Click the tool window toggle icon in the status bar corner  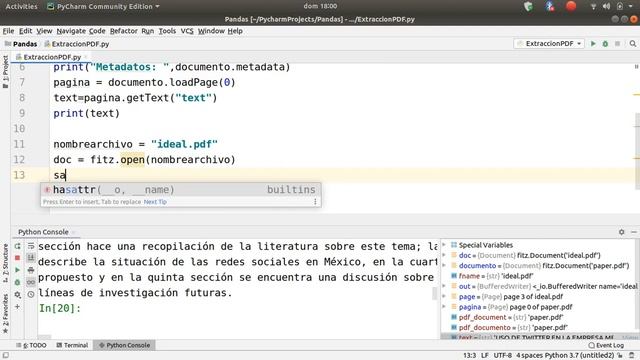click(6, 355)
